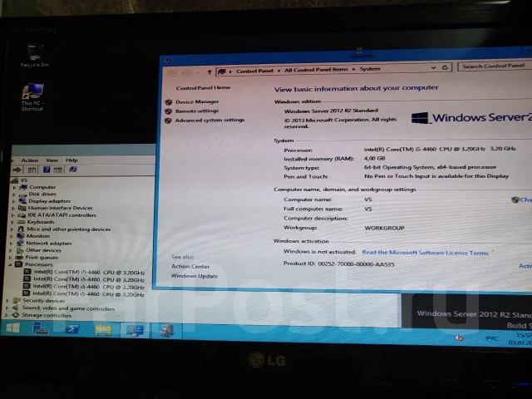The height and width of the screenshot is (399, 532).
Task: Open Control Panel Home link
Action: (203, 88)
